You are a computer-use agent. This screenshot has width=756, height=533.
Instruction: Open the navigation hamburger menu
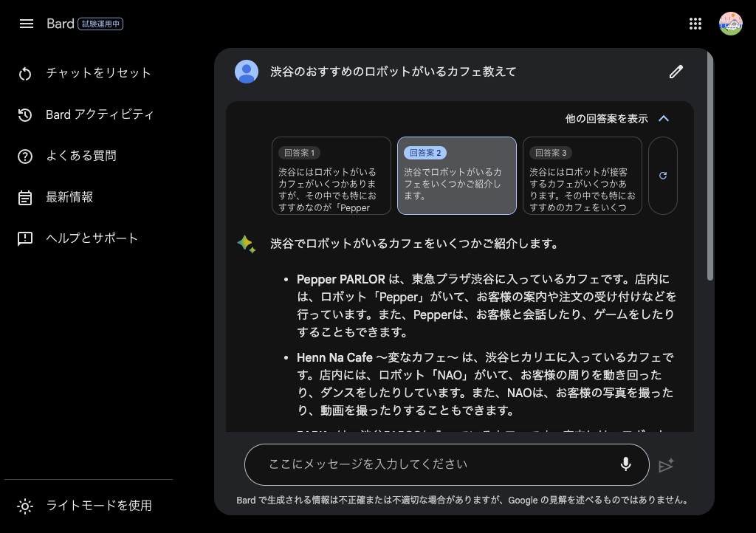click(x=27, y=24)
